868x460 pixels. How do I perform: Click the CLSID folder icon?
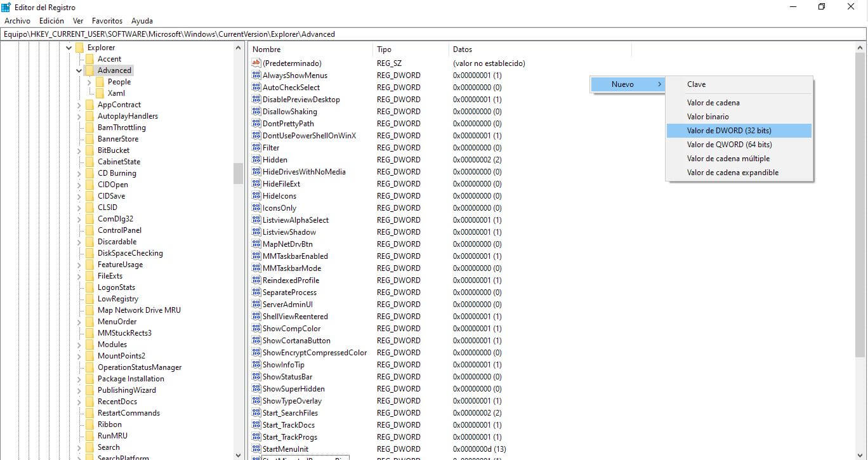[89, 207]
